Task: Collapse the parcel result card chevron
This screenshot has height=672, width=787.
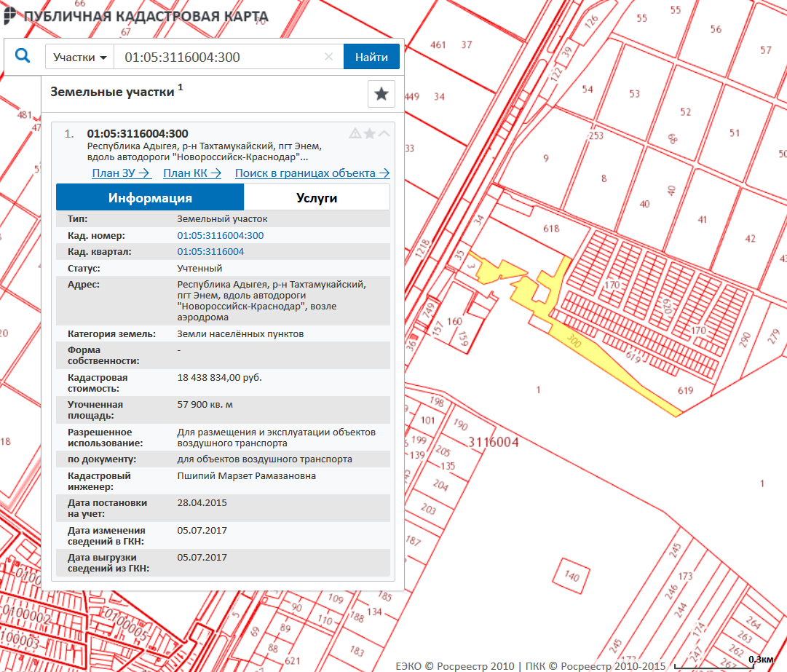Action: click(x=384, y=133)
